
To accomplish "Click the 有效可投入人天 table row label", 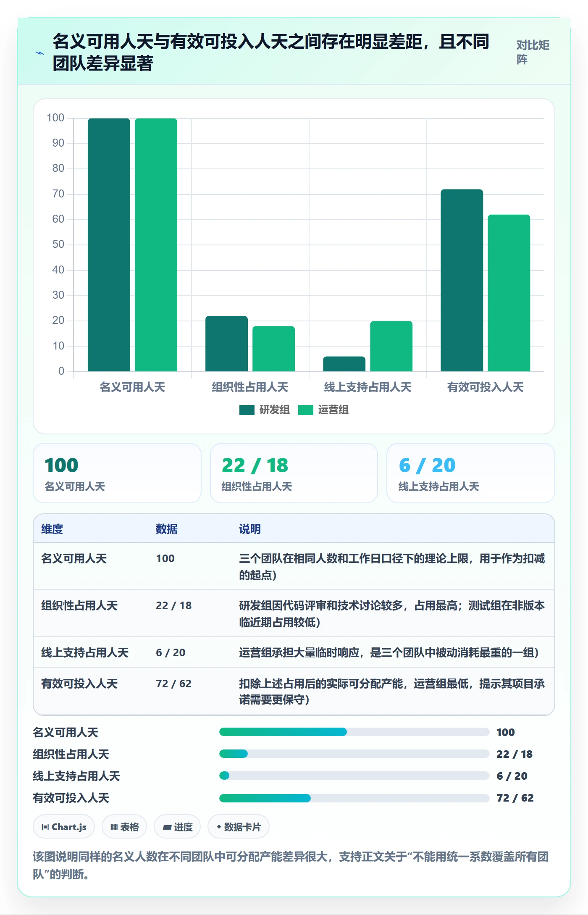I will (x=79, y=684).
